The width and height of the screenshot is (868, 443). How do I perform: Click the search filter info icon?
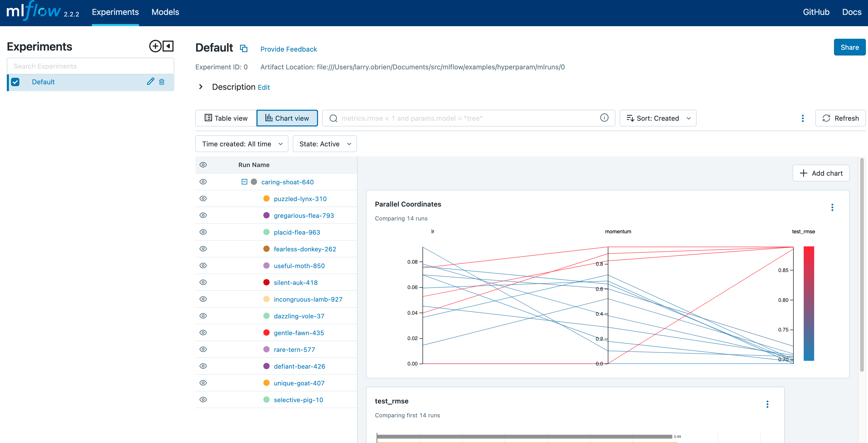point(604,118)
